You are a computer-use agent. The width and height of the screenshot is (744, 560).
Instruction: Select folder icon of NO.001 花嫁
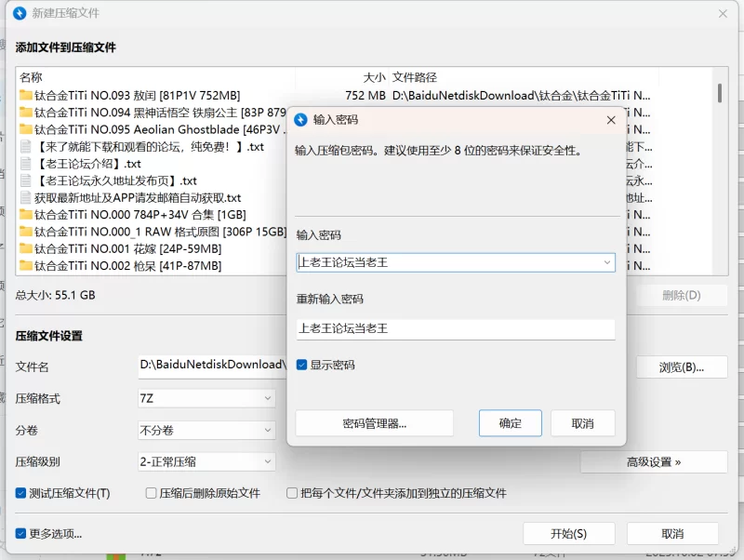[26, 248]
